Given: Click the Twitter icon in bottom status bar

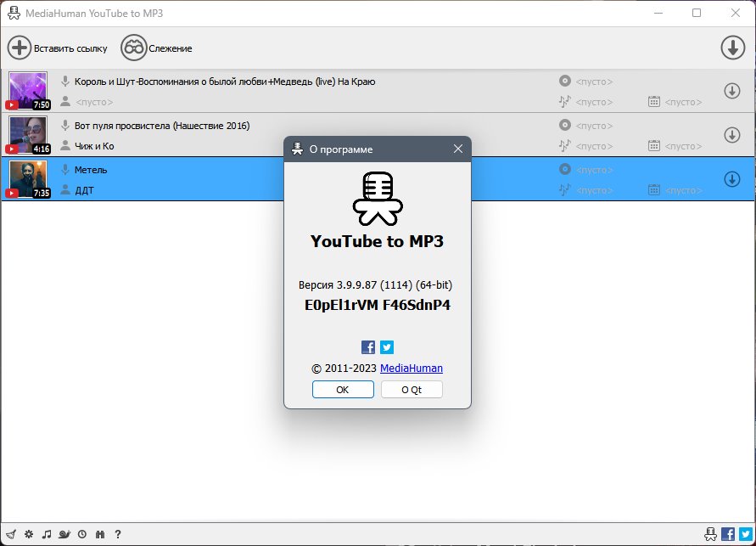Looking at the screenshot, I should pyautogui.click(x=746, y=534).
